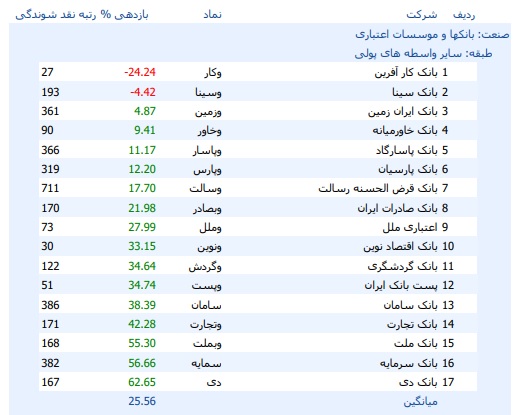This screenshot has width=517, height=415.
Task: Click the symbol 'وگردش'
Action: [205, 267]
